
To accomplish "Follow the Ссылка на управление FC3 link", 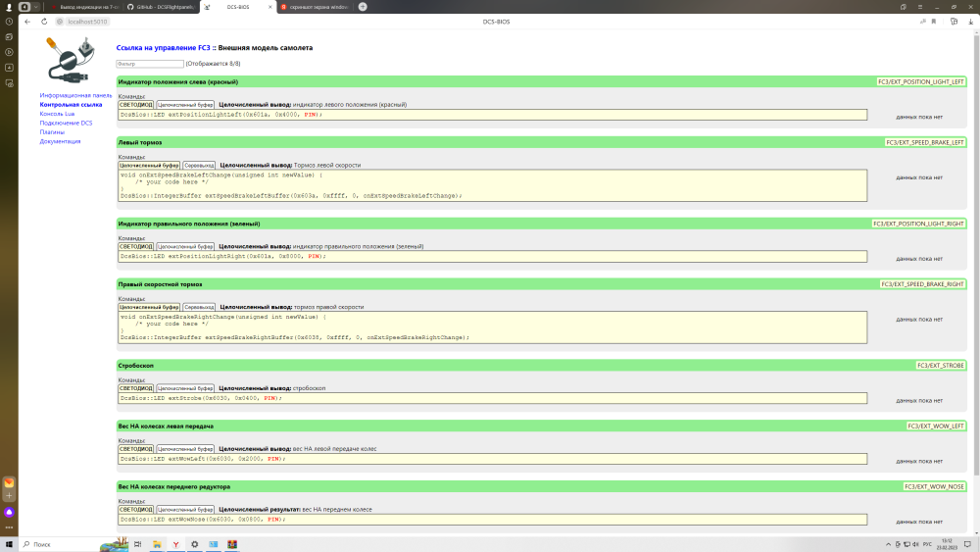I will click(163, 47).
